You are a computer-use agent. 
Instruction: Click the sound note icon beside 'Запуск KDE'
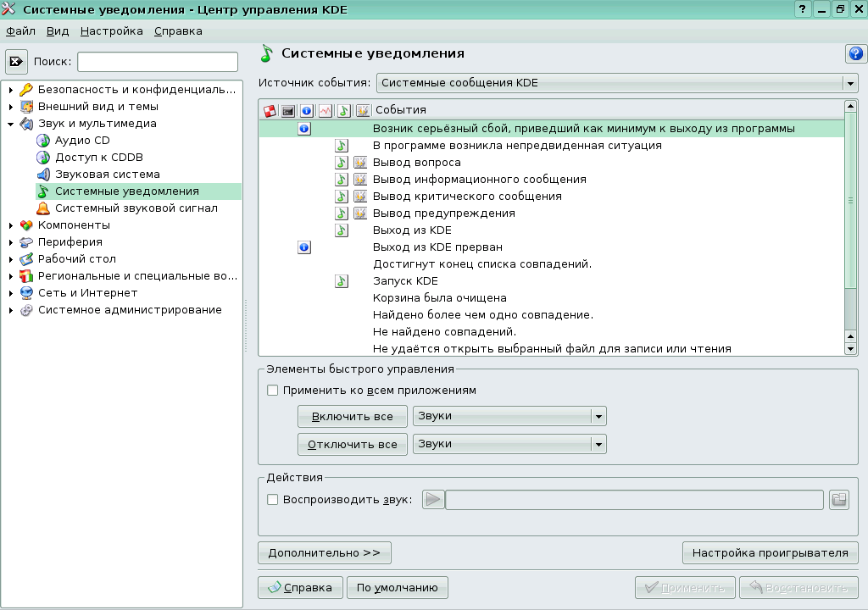[x=342, y=281]
